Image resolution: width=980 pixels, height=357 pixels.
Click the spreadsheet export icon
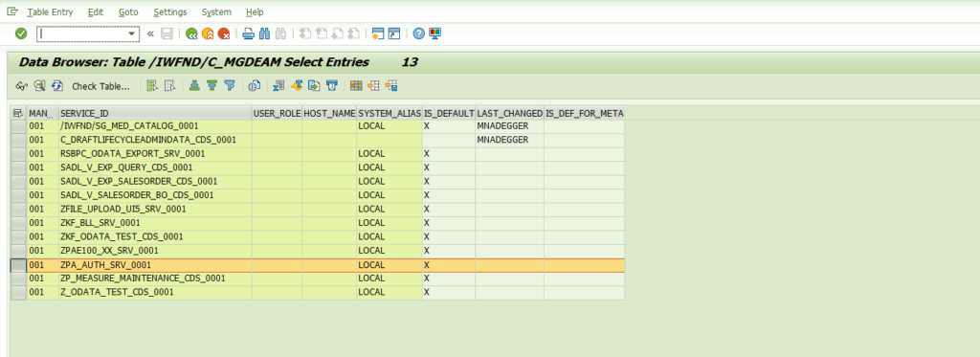[279, 86]
